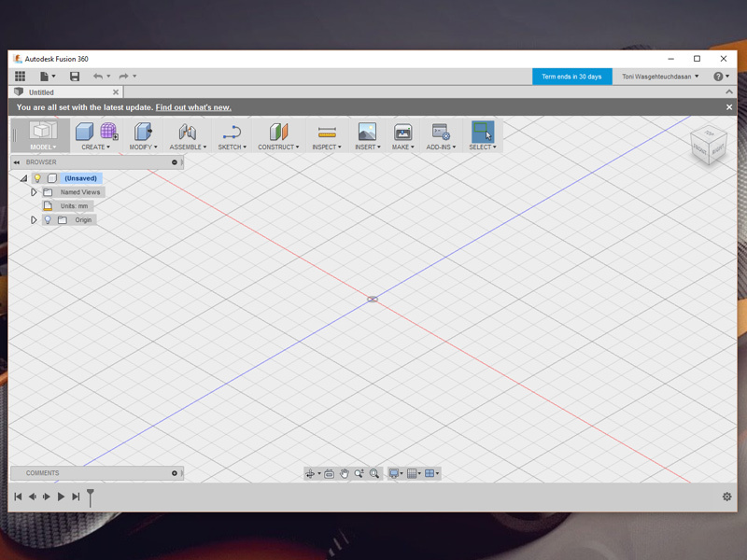
Task: Click the 'Term ends in 30 days' button
Action: (571, 77)
